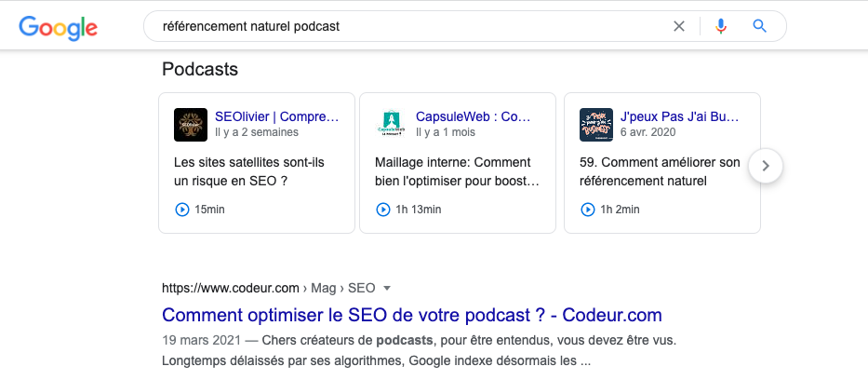This screenshot has width=868, height=380.
Task: Open the SEOlivier podcast thumbnail
Action: coord(191,125)
